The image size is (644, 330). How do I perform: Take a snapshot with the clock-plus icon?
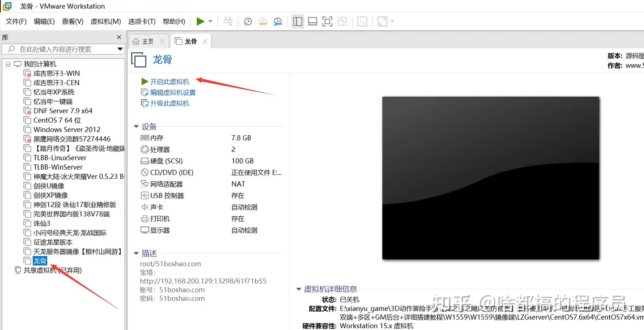coord(248,21)
